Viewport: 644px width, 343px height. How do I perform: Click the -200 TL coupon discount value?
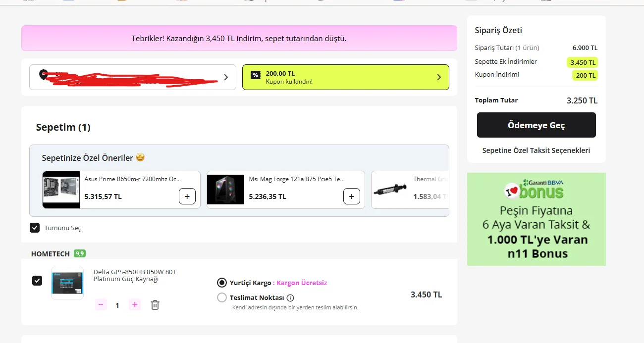pyautogui.click(x=585, y=75)
